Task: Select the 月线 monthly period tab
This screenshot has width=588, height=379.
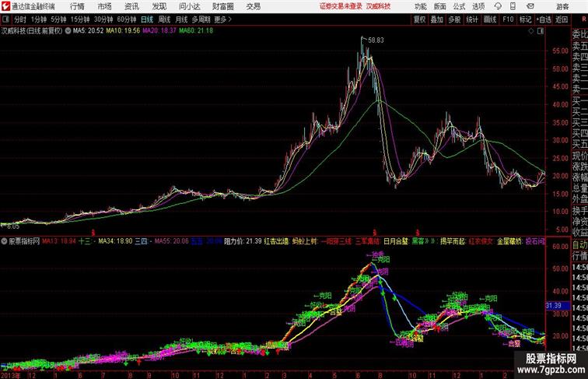Action: pyautogui.click(x=181, y=19)
